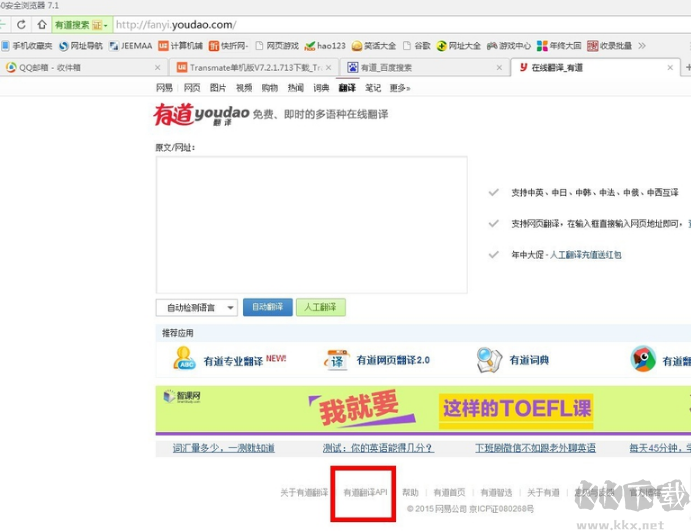This screenshot has width=691, height=532.
Task: Expand more bookmarks chevron
Action: tap(642, 46)
